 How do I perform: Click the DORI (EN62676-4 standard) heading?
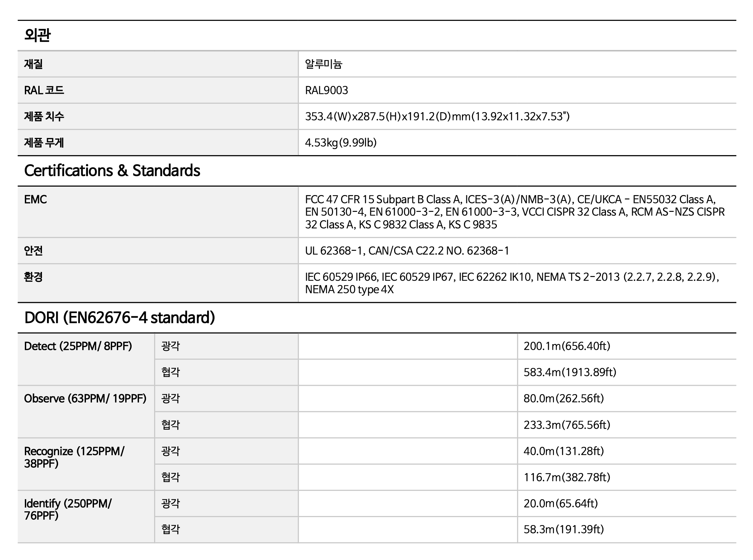(120, 318)
